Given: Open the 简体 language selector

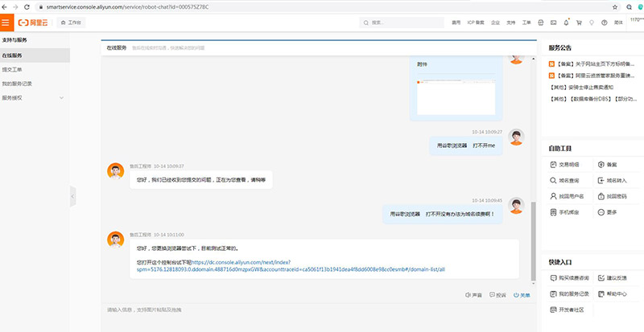Looking at the screenshot, I should point(619,23).
